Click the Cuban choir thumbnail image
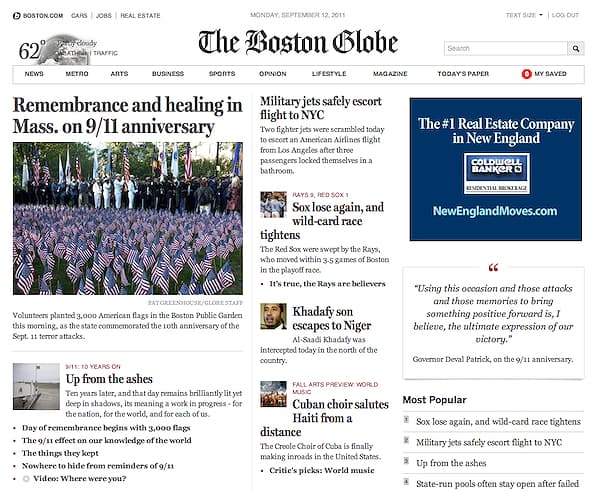 pos(273,394)
